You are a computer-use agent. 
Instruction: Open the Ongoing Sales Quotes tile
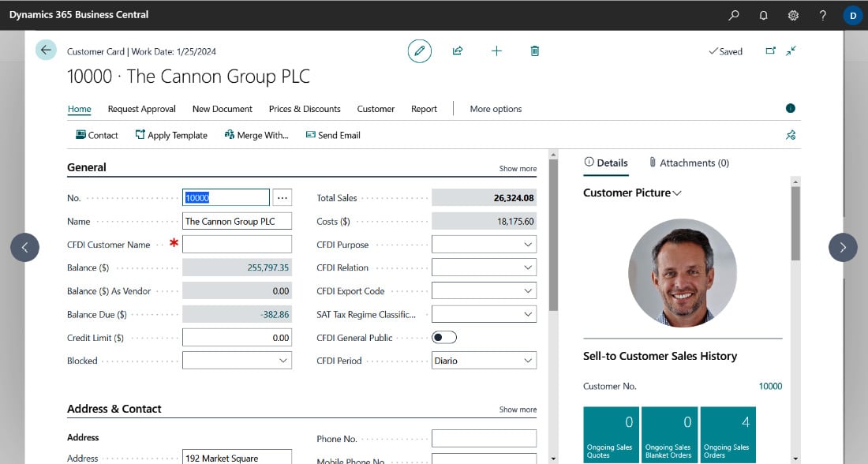coord(611,435)
